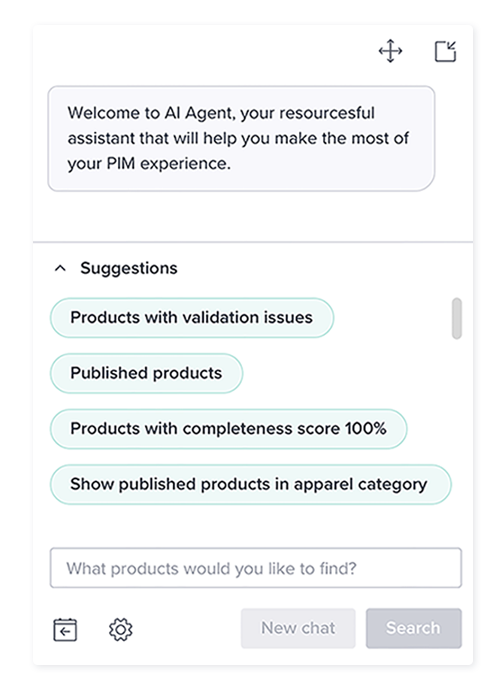The image size is (500, 700).
Task: Click the scrollbar track beneath the thumb
Action: point(456,424)
